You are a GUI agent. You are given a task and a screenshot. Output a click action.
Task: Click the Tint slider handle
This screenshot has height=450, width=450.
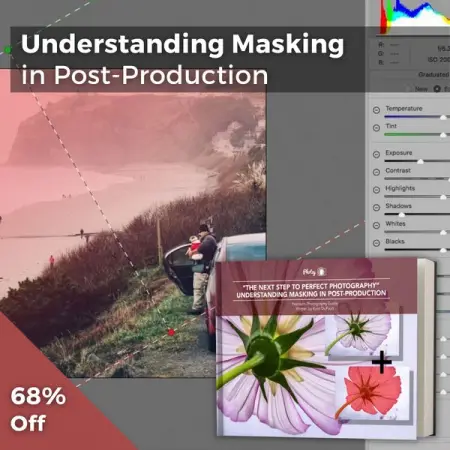coord(443,135)
